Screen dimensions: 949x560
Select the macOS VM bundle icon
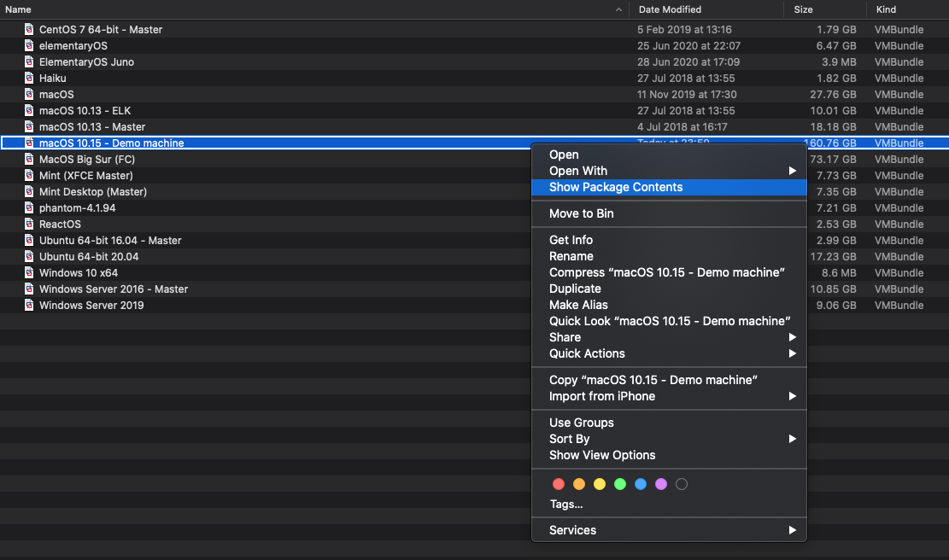coord(29,95)
